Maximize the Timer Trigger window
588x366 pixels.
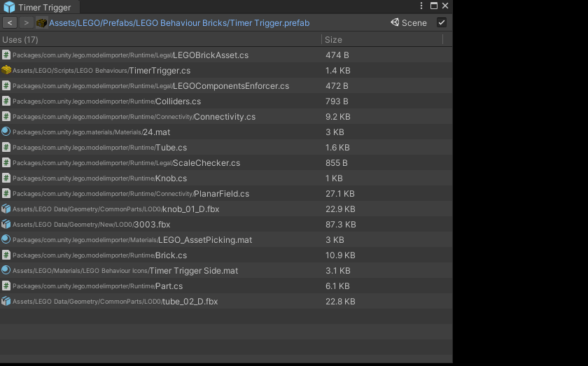pyautogui.click(x=433, y=6)
